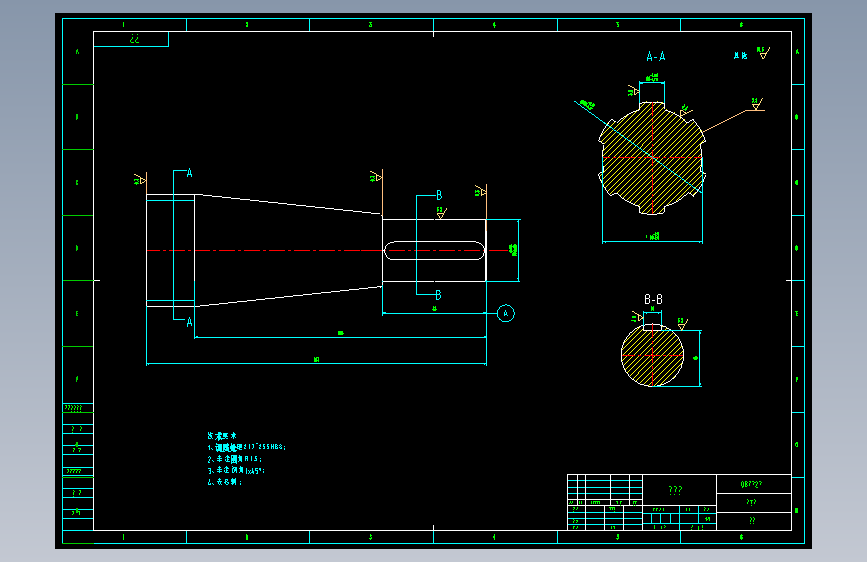Select note line 3 ending in 1x45°
Viewport: 867px width, 562px height.
pyautogui.click(x=236, y=471)
